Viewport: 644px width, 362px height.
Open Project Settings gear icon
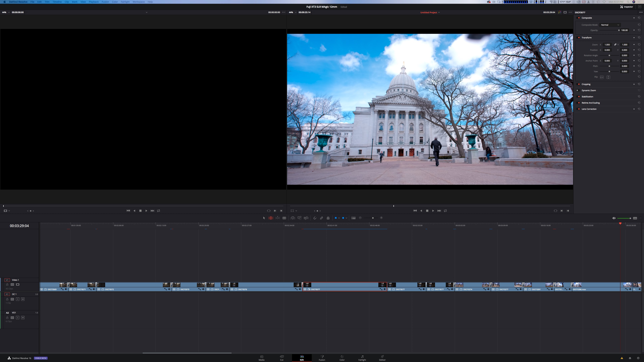tap(638, 358)
